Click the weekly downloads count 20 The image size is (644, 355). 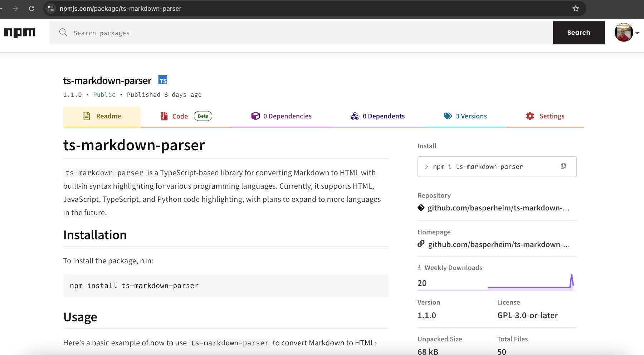[x=422, y=283]
